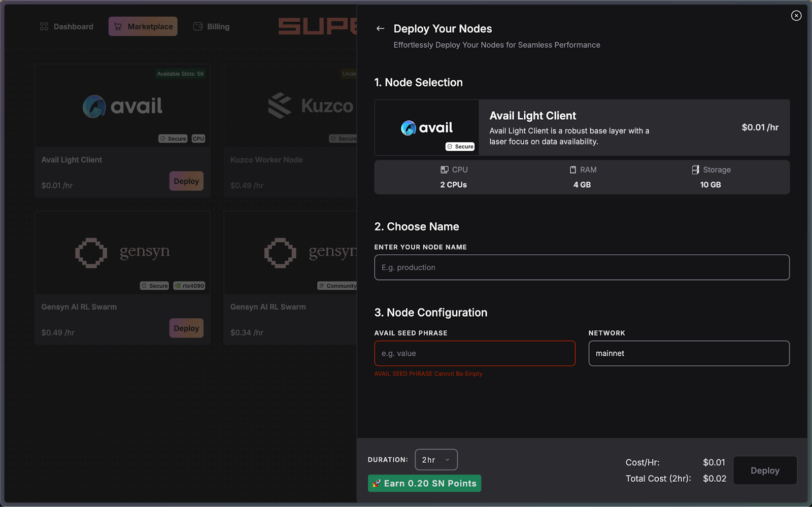Image resolution: width=812 pixels, height=507 pixels.
Task: Click the Network field showing mainnet
Action: 689,353
